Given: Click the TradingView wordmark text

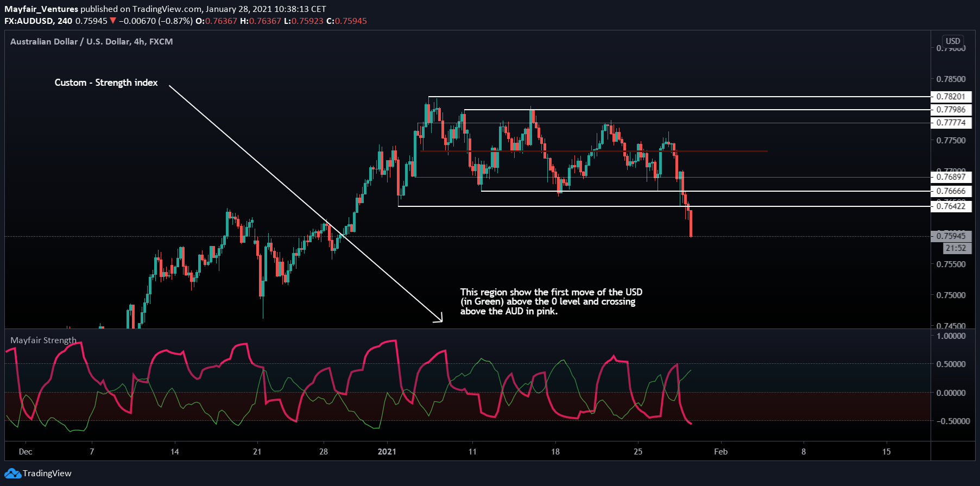Looking at the screenshot, I should (47, 474).
